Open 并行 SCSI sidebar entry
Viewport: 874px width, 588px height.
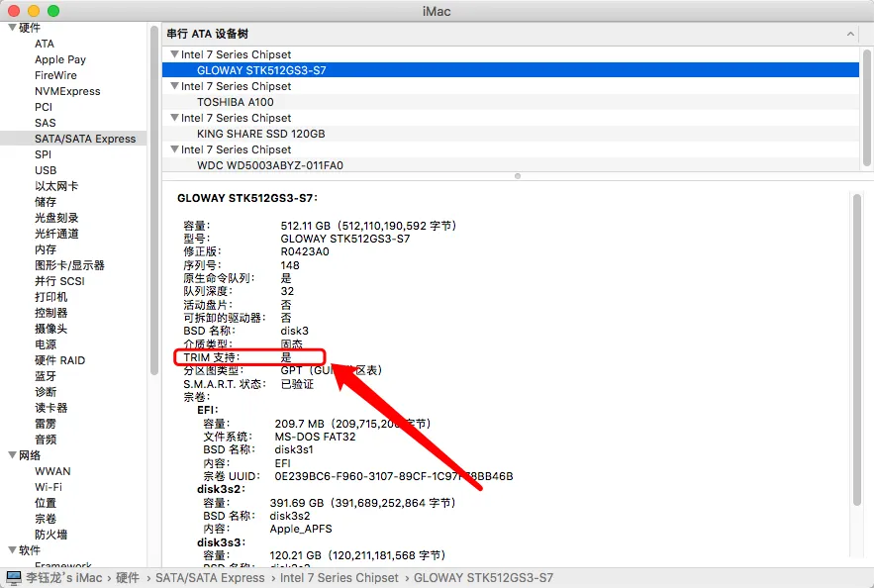(x=59, y=281)
